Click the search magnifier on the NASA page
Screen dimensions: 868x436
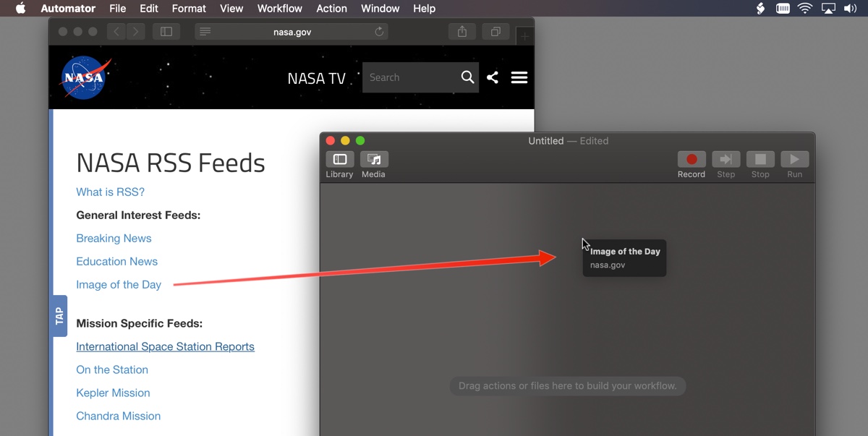tap(467, 77)
